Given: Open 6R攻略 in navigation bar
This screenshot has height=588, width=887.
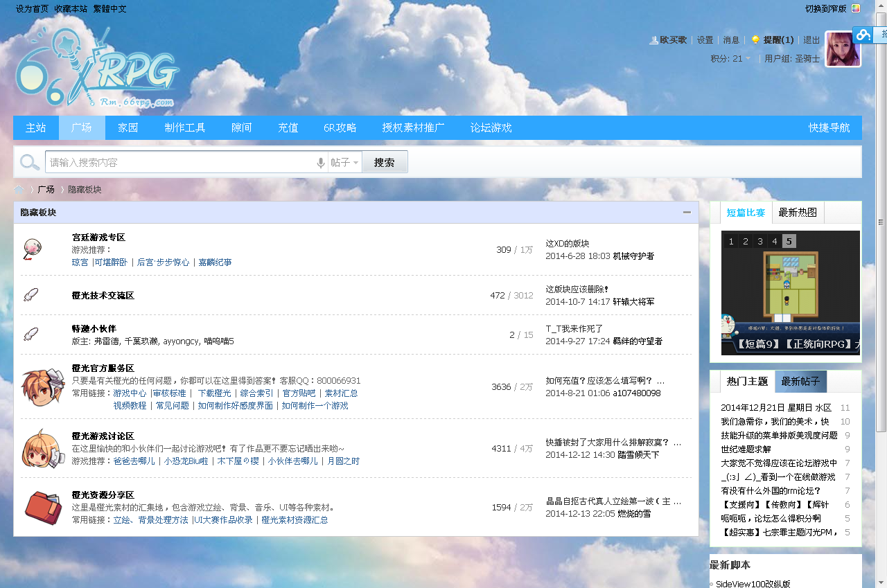Looking at the screenshot, I should click(340, 128).
